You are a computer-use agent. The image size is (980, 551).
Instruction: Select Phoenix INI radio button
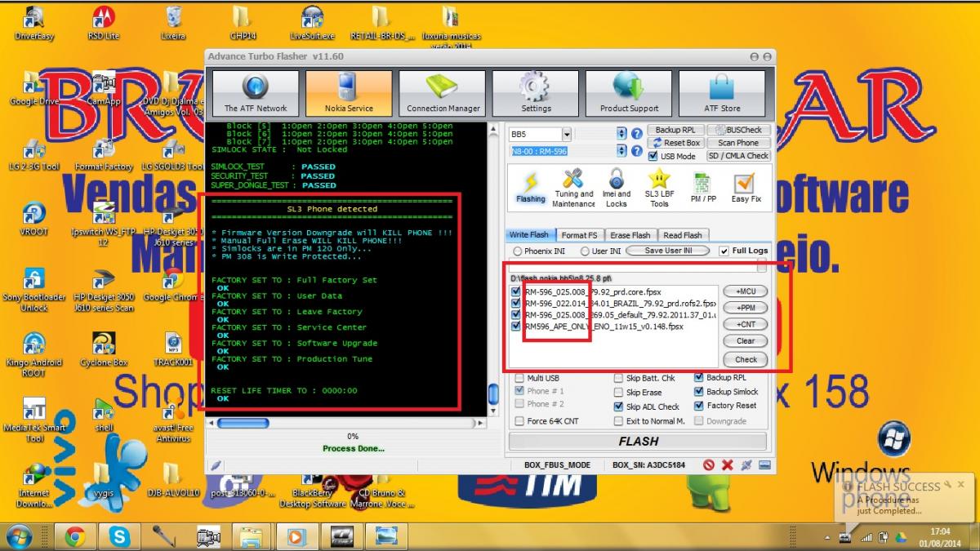coord(518,251)
